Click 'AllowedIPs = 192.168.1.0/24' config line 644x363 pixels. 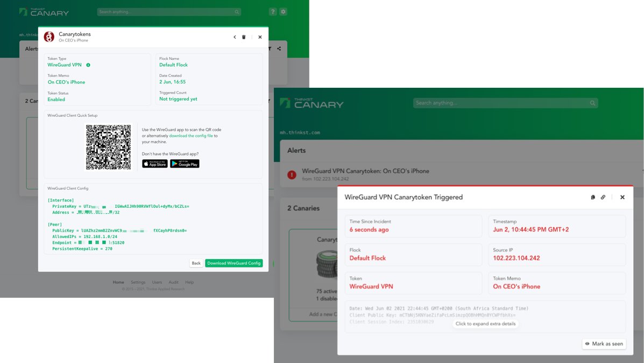pyautogui.click(x=84, y=236)
